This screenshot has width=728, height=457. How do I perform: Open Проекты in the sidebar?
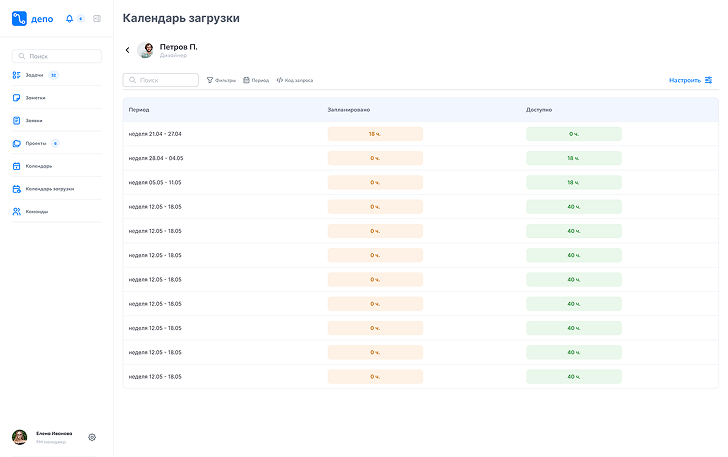(x=35, y=143)
